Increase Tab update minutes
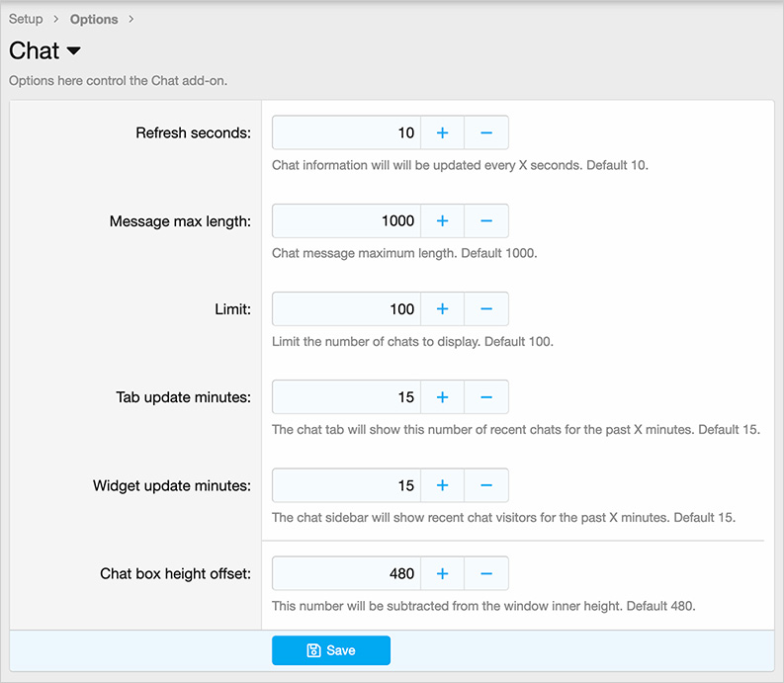 click(442, 397)
